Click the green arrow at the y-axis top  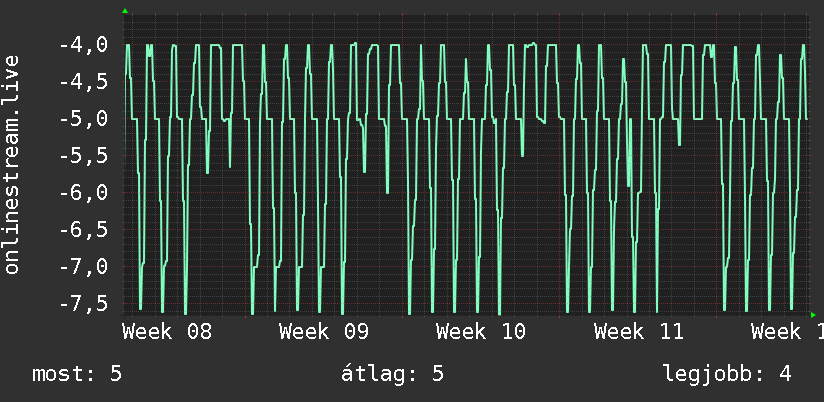pyautogui.click(x=125, y=11)
